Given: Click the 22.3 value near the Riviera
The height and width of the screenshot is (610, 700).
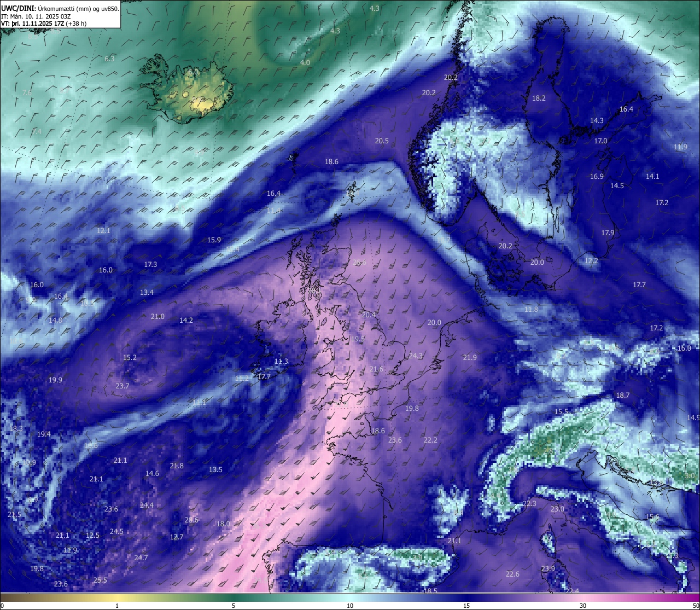Looking at the screenshot, I should click(x=529, y=504).
